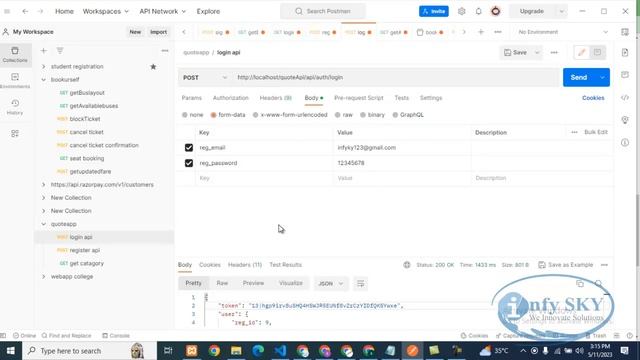Select the GraphQL body type
This screenshot has width=640, height=360.
click(x=408, y=115)
